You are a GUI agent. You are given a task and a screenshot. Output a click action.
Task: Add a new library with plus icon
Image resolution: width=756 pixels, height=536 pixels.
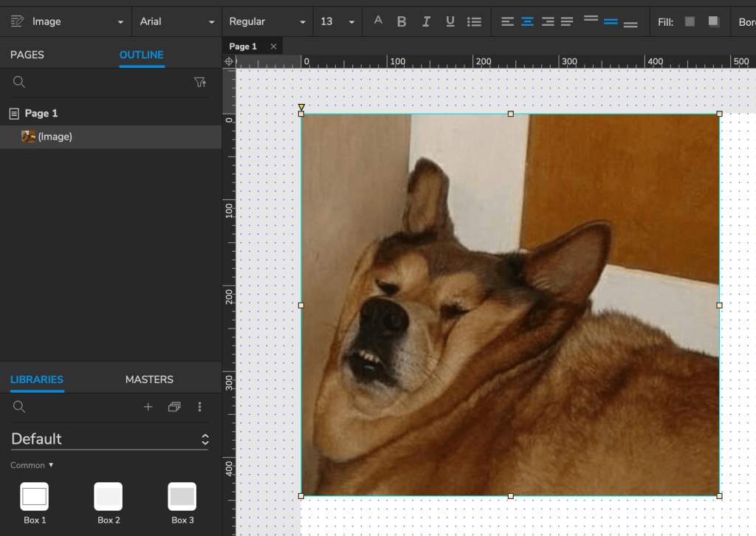[148, 407]
